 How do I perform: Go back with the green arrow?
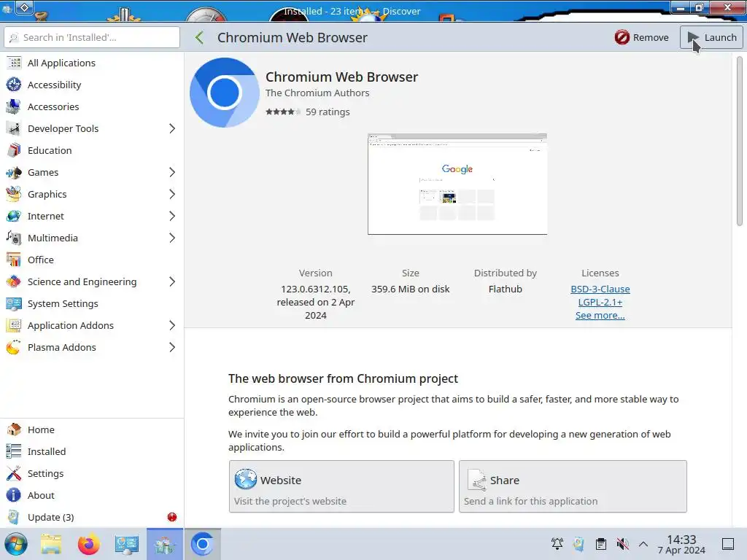point(200,37)
